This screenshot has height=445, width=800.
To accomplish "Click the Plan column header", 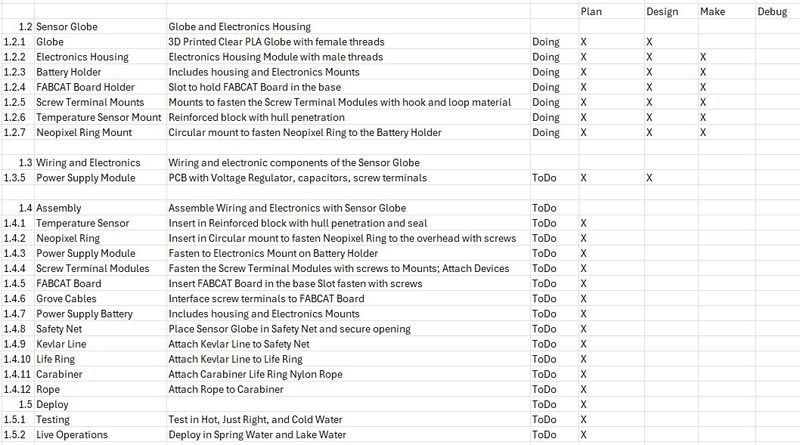I will point(590,10).
